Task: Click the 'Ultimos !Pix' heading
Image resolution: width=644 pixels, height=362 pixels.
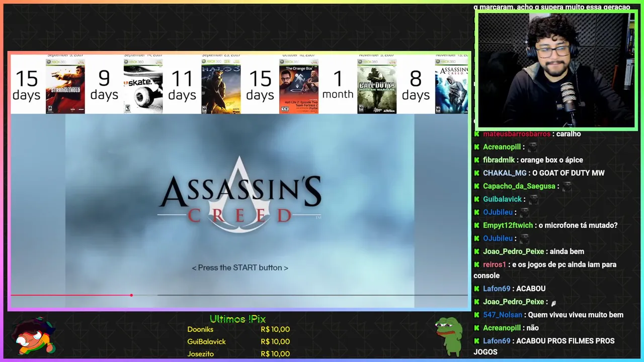Action: coord(237,319)
